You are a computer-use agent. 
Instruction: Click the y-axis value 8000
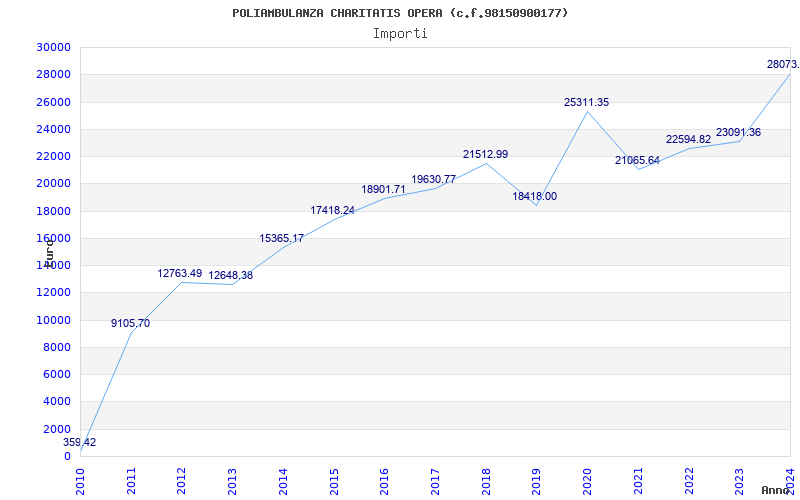click(57, 347)
